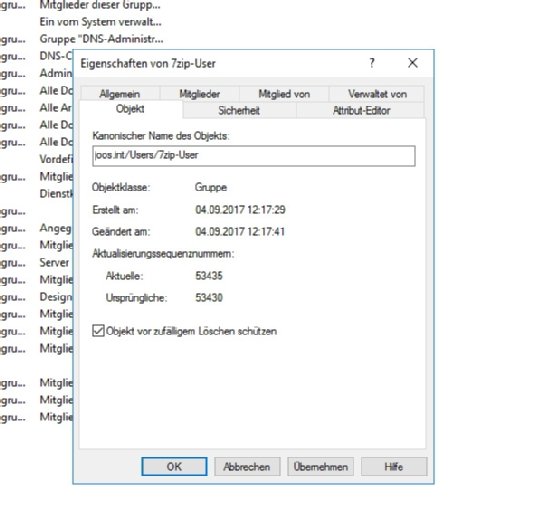This screenshot has width=559, height=512.
Task: Select the creation date 04.09.2017 12:17:29
Action: [240, 209]
